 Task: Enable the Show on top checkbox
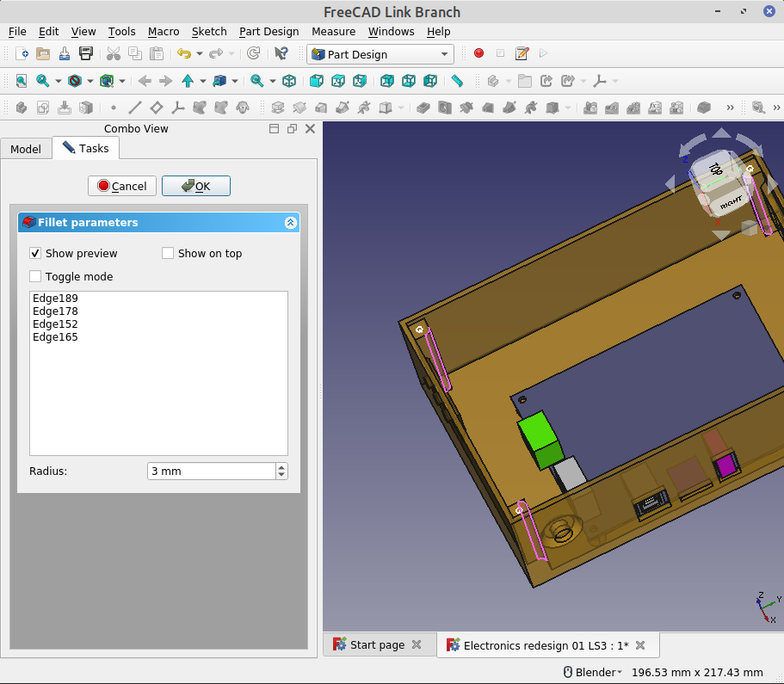point(168,253)
